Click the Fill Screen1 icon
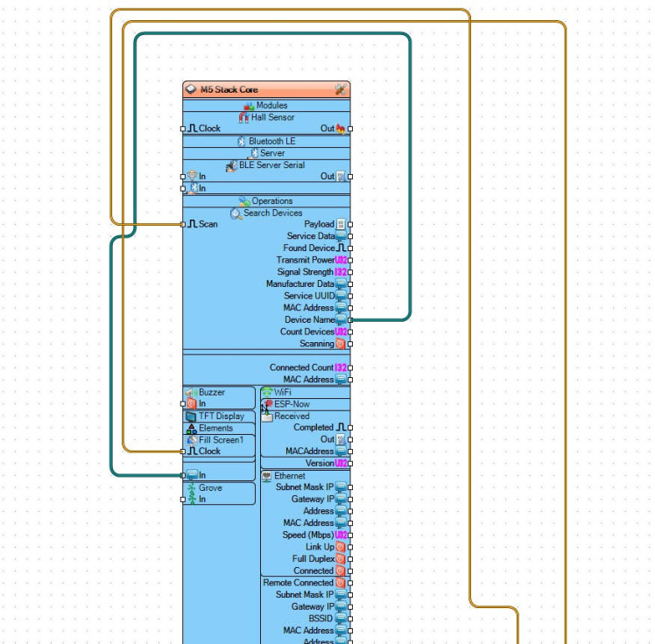This screenshot has height=644, width=655. click(x=192, y=440)
